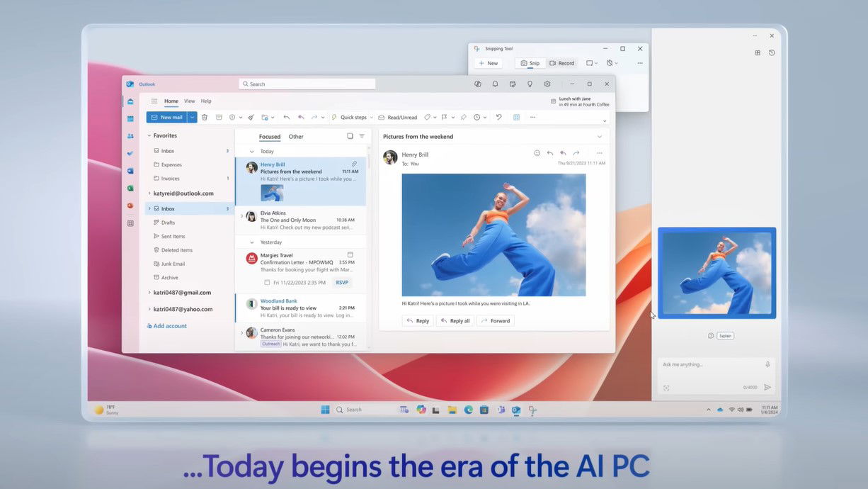This screenshot has height=489, width=868.
Task: Click the Reply all button under the message
Action: click(x=455, y=320)
